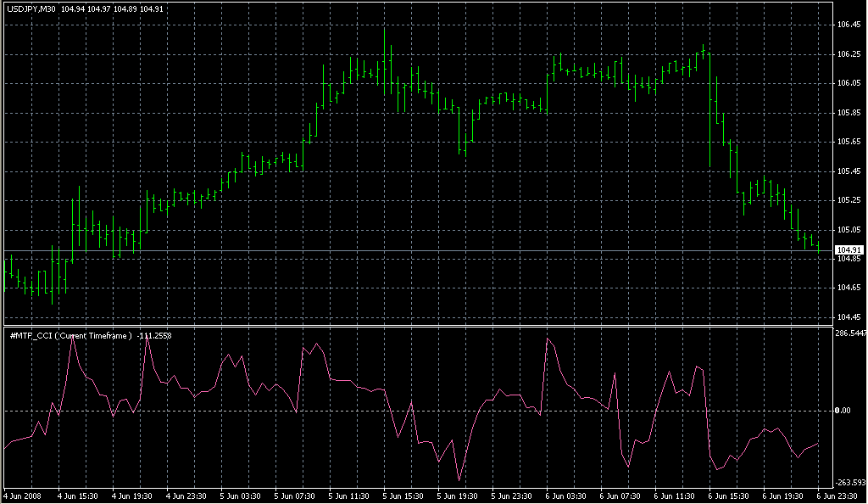Click the 6 Jun 11:30 time label
Screen dimensions: 868x504
click(x=674, y=496)
